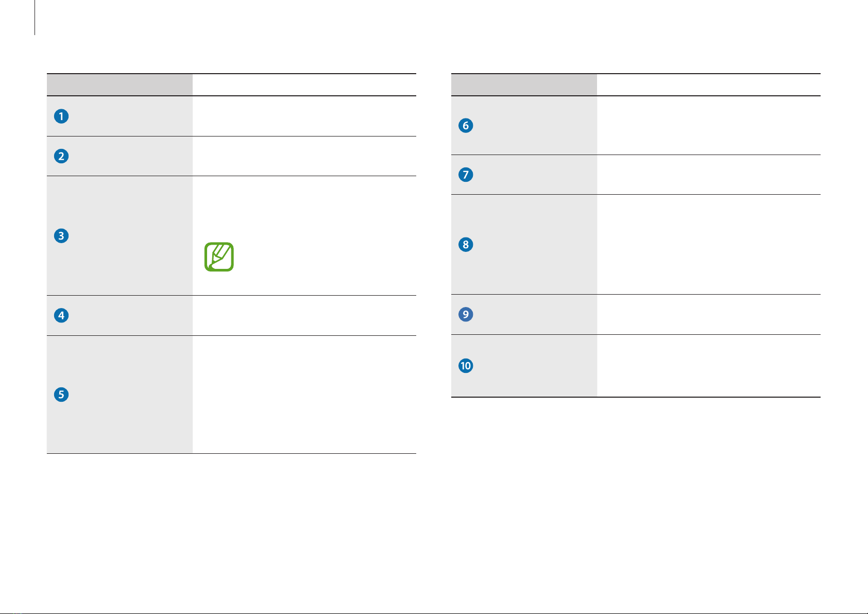Select the number 8 callout badge
Screen dimensions: 868x614
[466, 245]
